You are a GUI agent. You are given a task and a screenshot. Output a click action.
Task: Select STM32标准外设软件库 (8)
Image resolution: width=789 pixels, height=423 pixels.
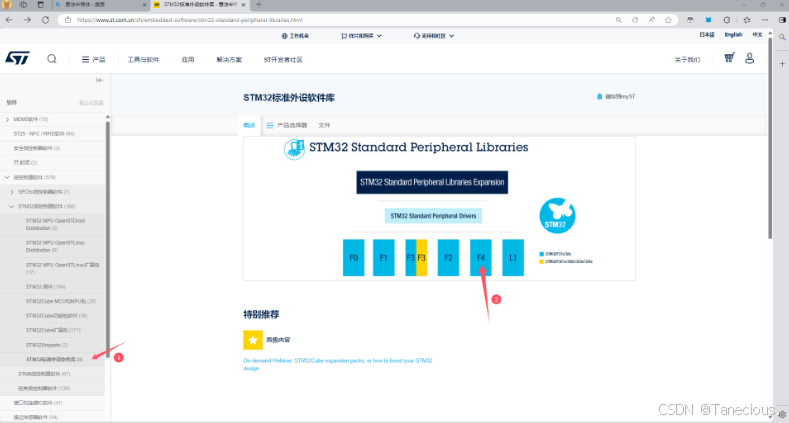tap(54, 360)
